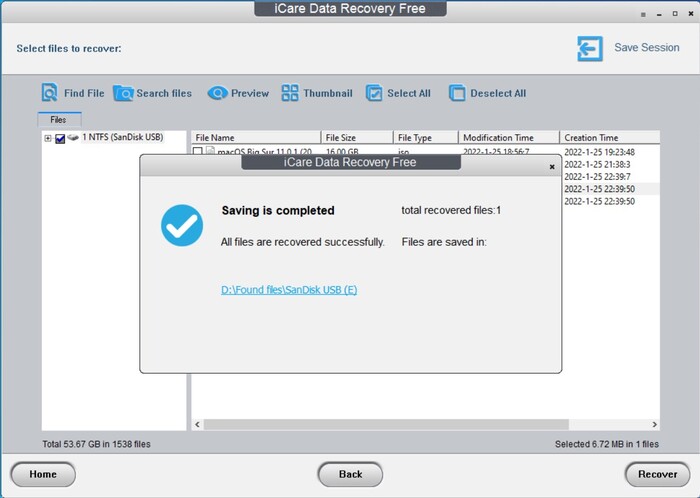Toggle the NTFS SanDisk USB checkbox

click(x=60, y=139)
